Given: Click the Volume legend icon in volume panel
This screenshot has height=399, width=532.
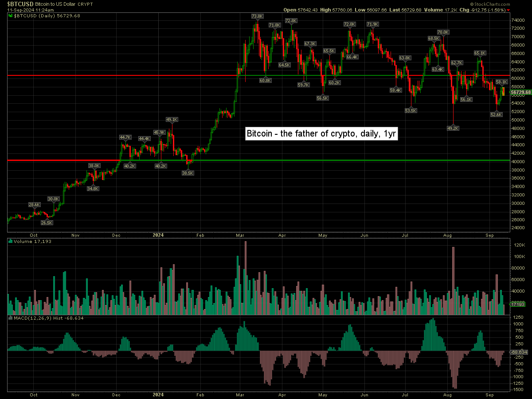Looking at the screenshot, I should (11, 242).
